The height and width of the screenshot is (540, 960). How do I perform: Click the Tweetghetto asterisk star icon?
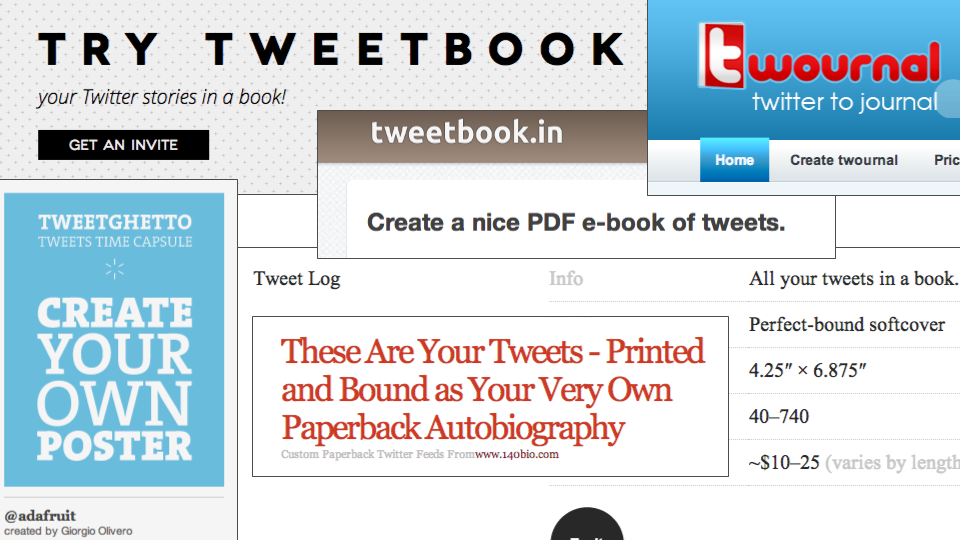114,269
